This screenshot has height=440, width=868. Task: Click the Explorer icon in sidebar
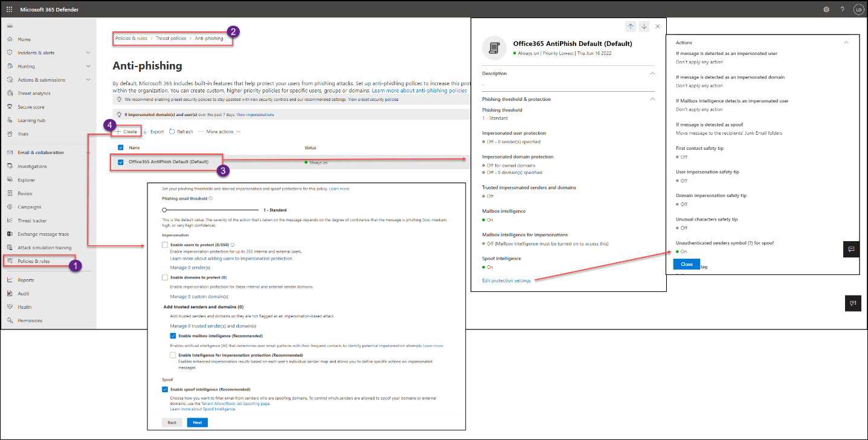pyautogui.click(x=10, y=180)
